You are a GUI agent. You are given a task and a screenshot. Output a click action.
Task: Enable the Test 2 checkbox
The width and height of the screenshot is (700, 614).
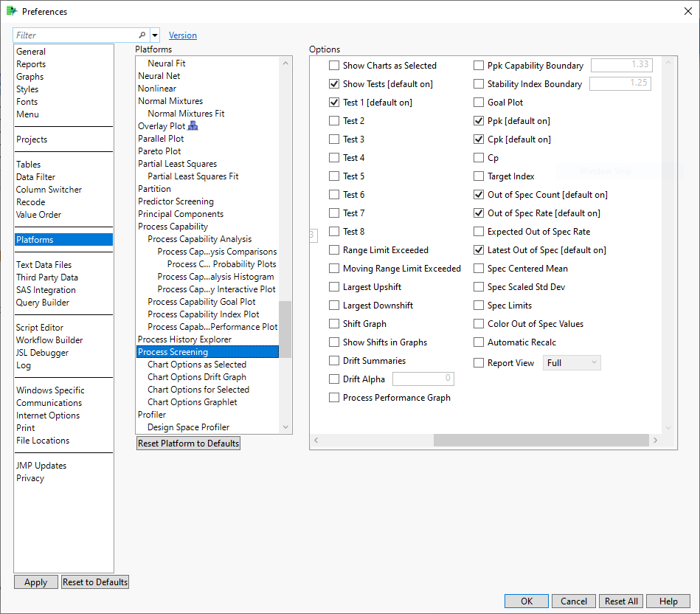pyautogui.click(x=334, y=121)
